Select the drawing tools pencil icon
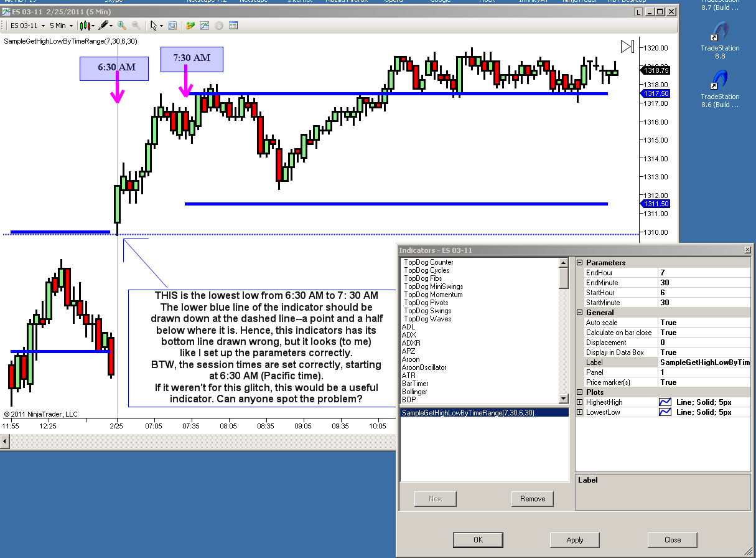 click(103, 26)
